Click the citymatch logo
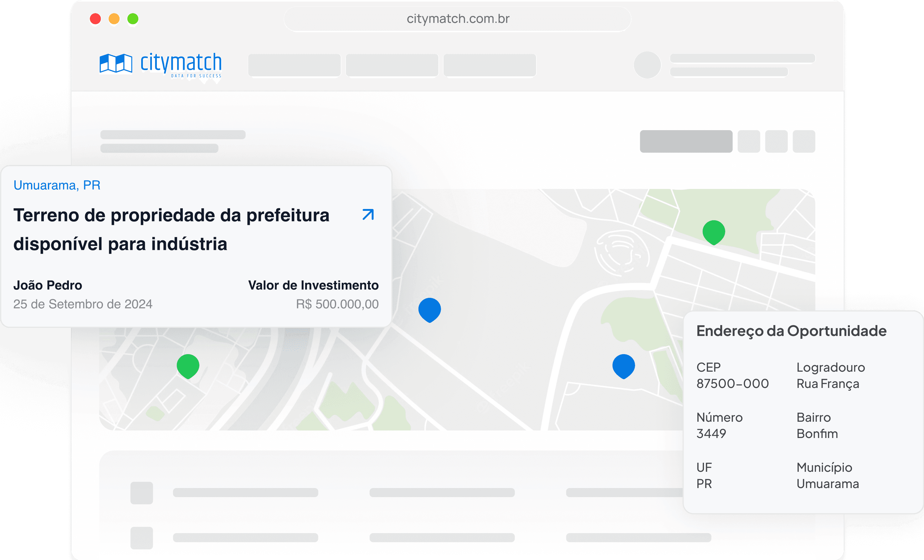This screenshot has width=924, height=560. [161, 64]
